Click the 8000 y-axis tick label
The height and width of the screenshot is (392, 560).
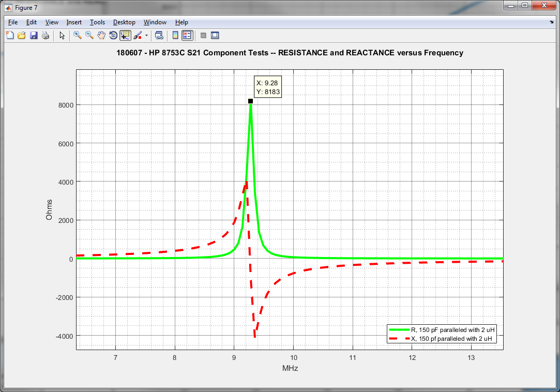[66, 105]
